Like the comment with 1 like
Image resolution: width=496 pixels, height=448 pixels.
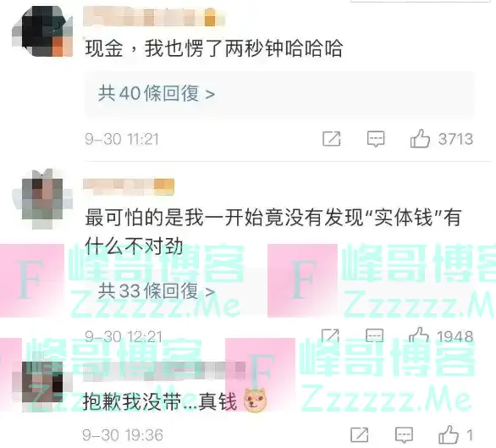(449, 434)
